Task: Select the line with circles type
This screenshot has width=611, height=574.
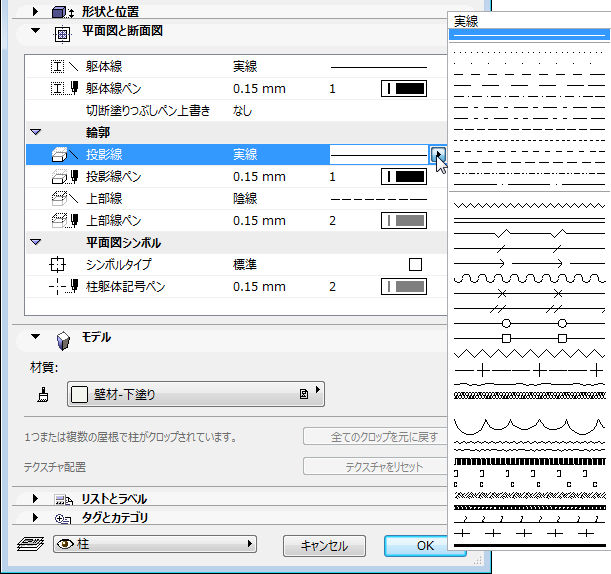Action: pos(529,323)
